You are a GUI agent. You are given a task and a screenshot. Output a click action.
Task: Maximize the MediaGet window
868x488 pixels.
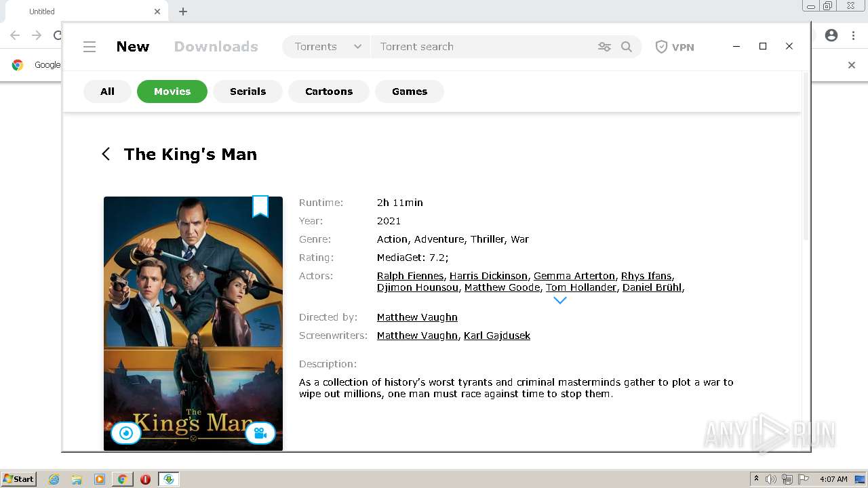[763, 46]
